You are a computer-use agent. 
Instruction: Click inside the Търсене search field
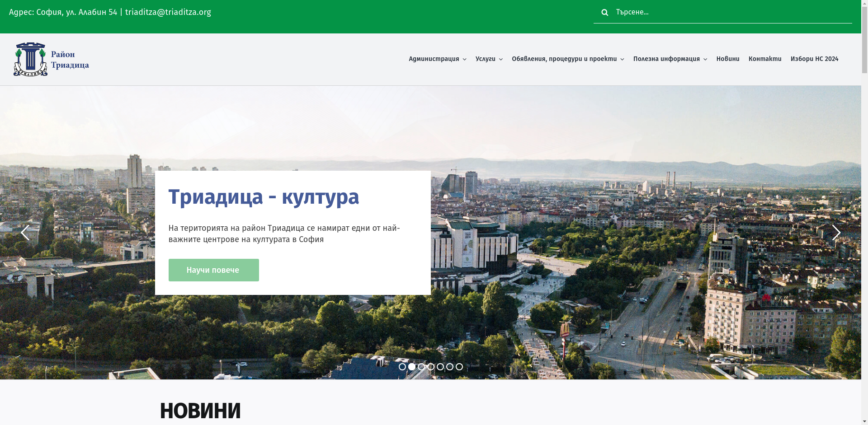click(723, 12)
